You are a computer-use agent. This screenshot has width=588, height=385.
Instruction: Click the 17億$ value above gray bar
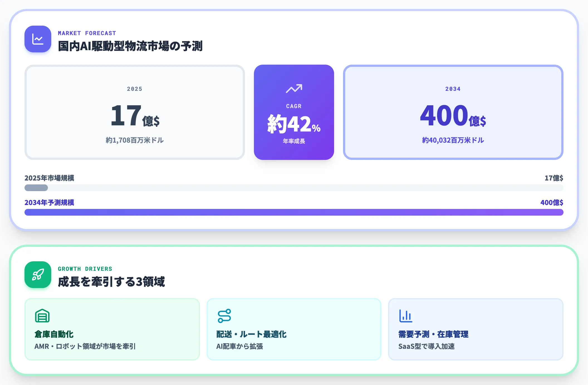pyautogui.click(x=554, y=178)
